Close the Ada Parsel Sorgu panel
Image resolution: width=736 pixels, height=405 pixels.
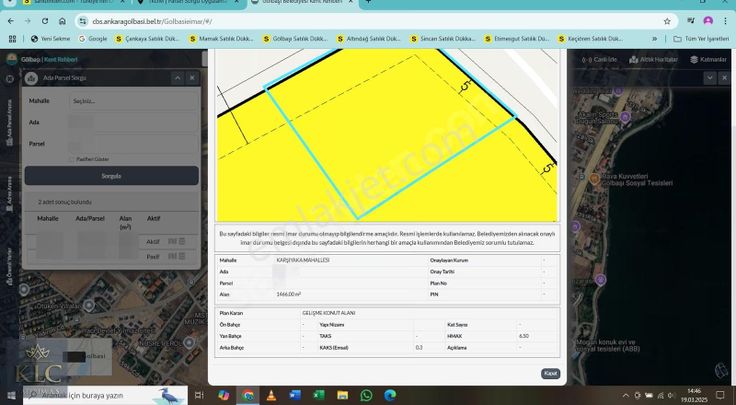(192, 78)
